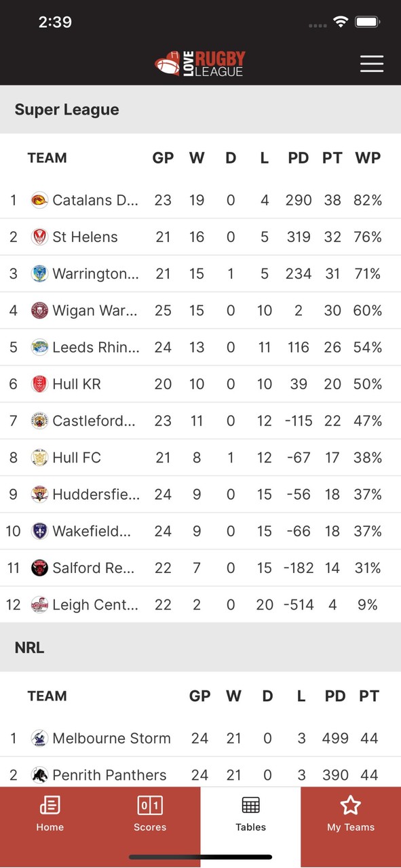Open the Home tab icon

pyautogui.click(x=50, y=806)
